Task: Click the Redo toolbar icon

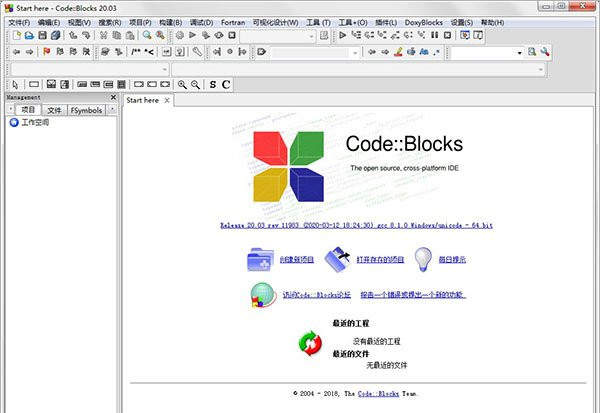Action: point(86,36)
